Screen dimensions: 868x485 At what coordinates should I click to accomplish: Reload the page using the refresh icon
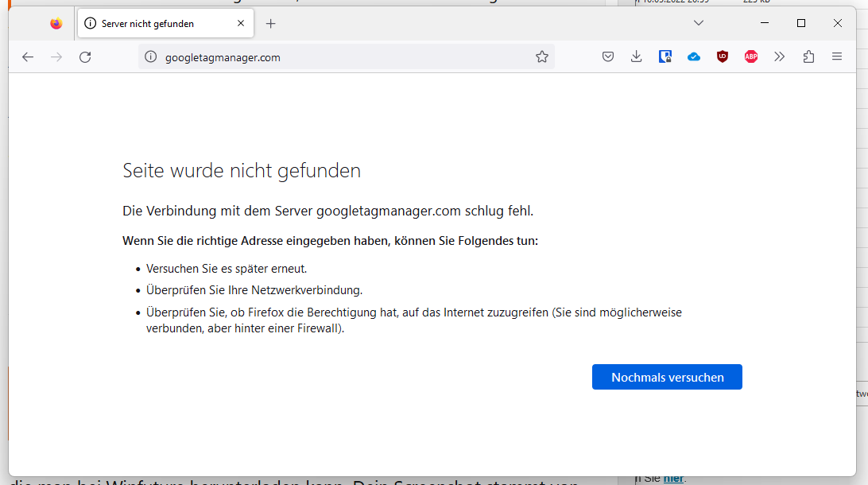coord(85,57)
